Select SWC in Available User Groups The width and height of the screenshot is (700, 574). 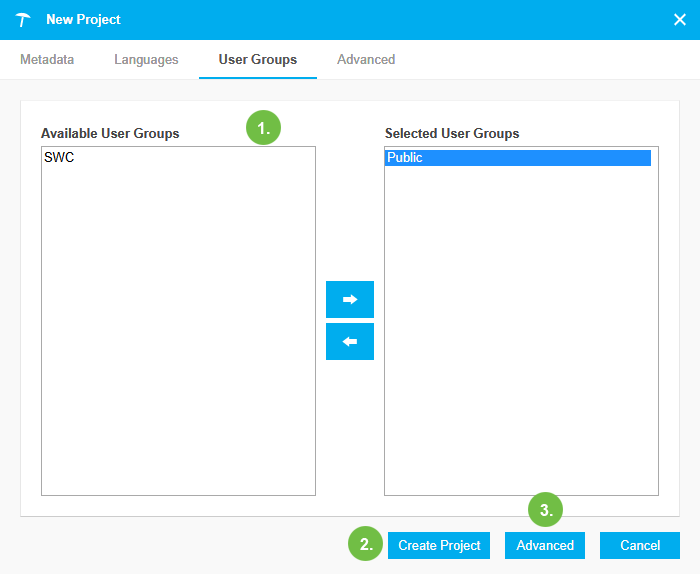click(59, 158)
